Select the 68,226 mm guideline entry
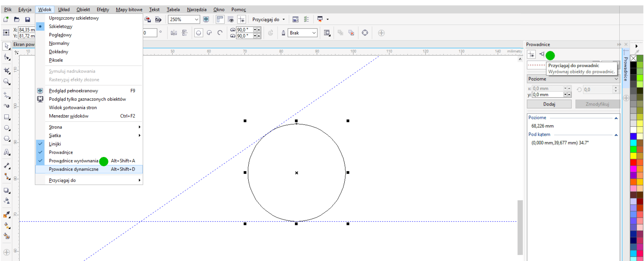 542,126
